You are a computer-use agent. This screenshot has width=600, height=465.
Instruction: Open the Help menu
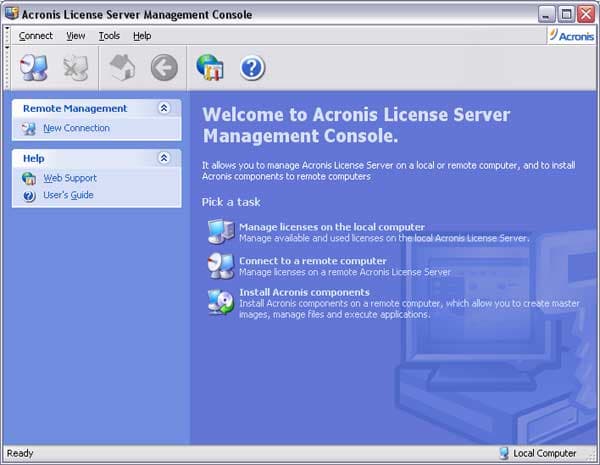click(142, 36)
